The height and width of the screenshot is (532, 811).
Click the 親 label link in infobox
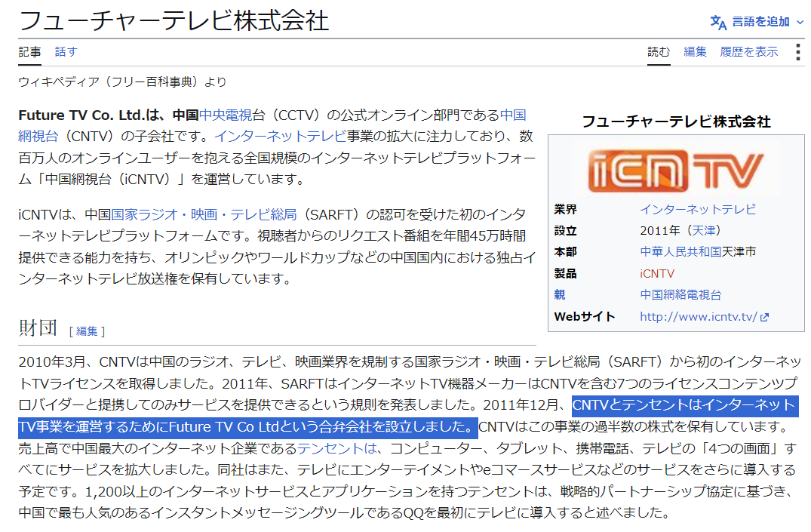pos(560,294)
